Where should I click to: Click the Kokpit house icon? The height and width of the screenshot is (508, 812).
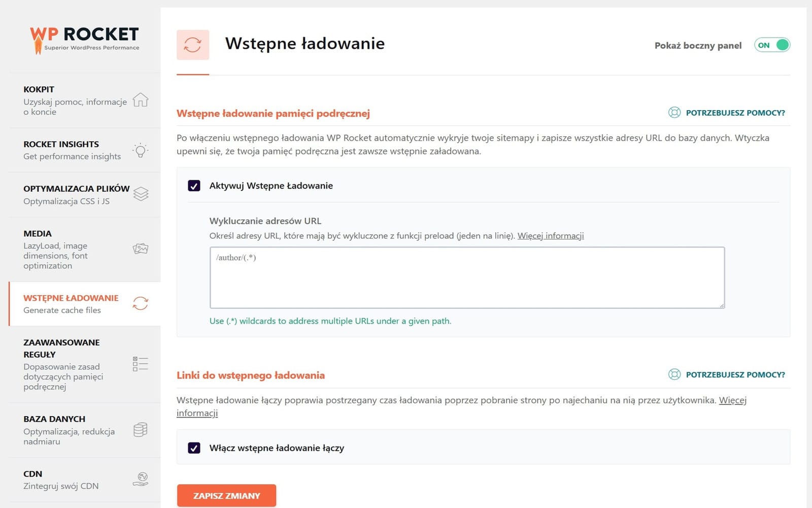(x=141, y=100)
